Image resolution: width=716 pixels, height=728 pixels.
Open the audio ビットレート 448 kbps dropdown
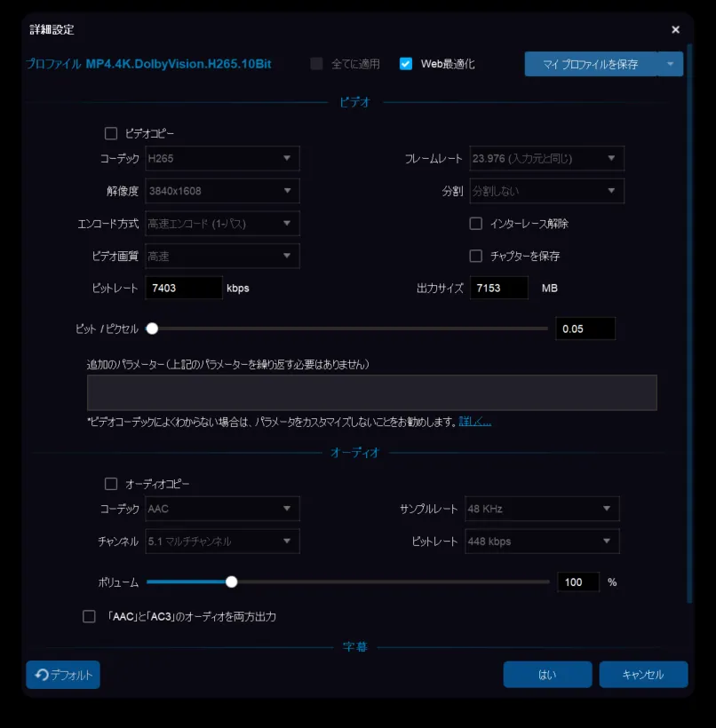coord(542,542)
